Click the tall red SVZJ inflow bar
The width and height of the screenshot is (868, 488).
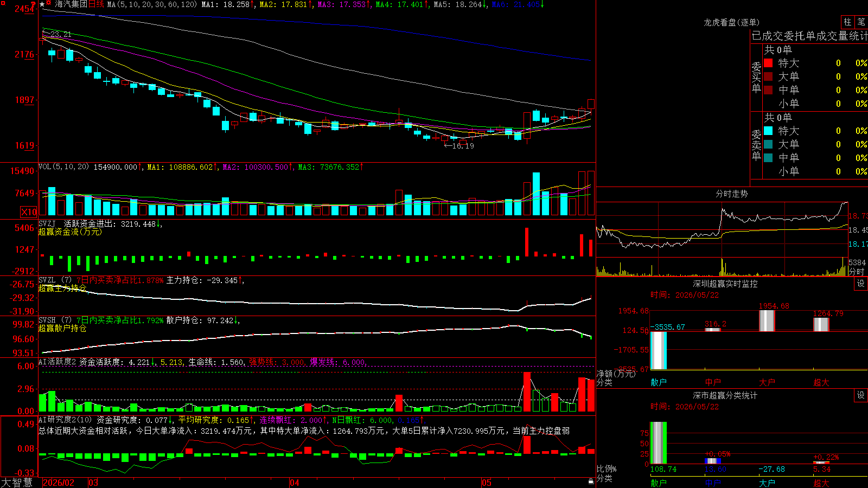point(527,242)
